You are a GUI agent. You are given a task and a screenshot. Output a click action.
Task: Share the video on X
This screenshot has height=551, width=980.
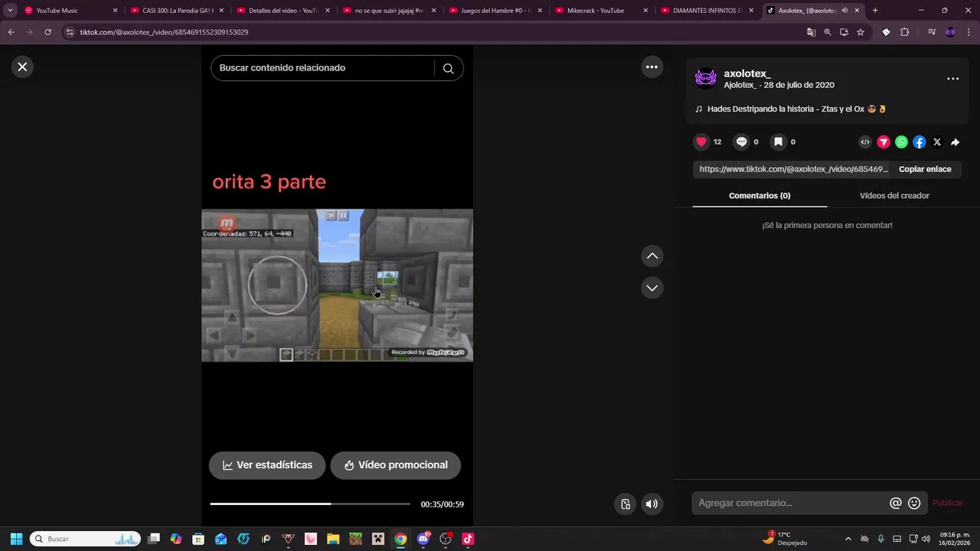point(937,142)
